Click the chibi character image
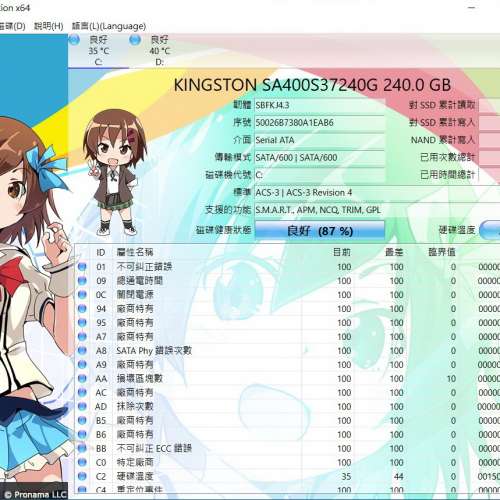The width and height of the screenshot is (500, 500). (x=115, y=172)
